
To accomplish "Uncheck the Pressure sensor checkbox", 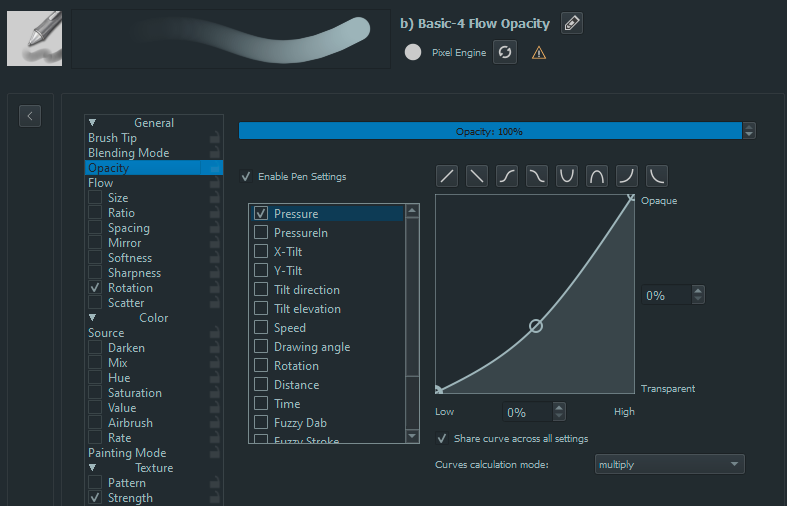I will 261,213.
